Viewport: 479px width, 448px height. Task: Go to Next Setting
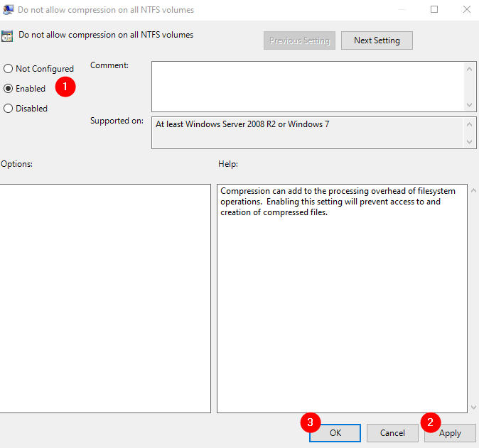pos(377,40)
